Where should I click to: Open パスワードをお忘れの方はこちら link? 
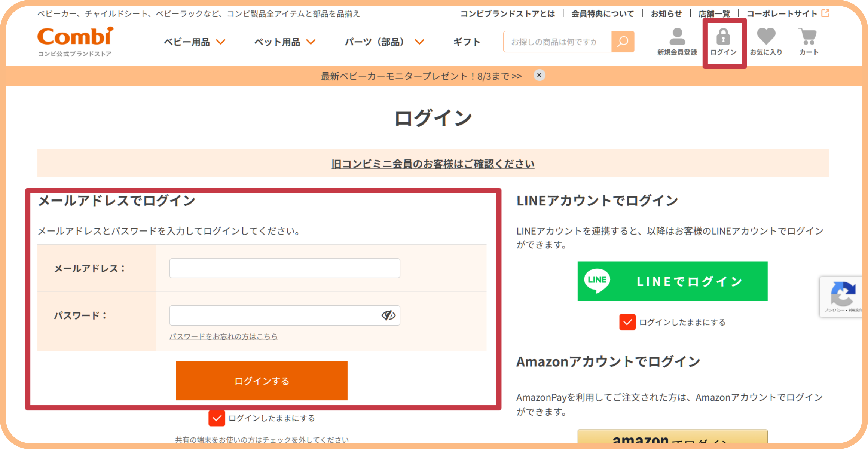(223, 336)
